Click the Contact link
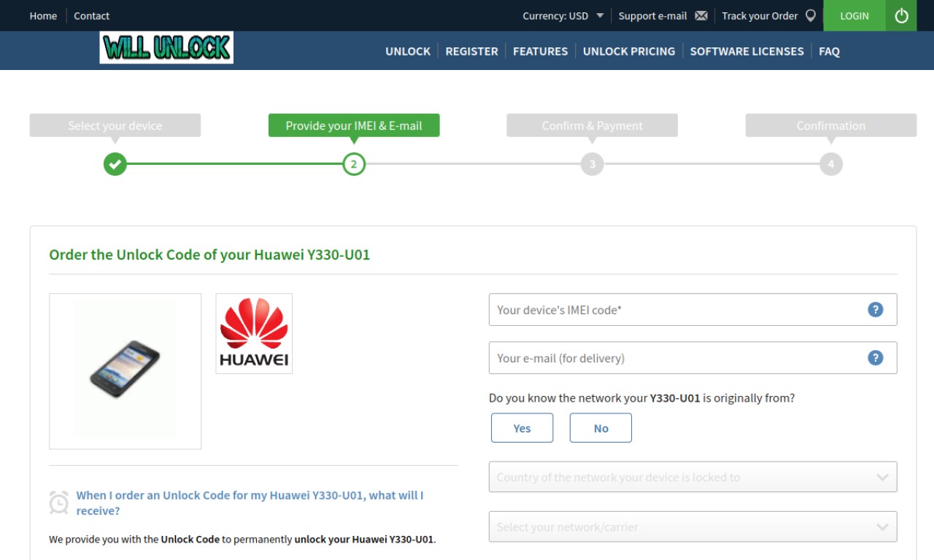934x560 pixels. click(91, 15)
